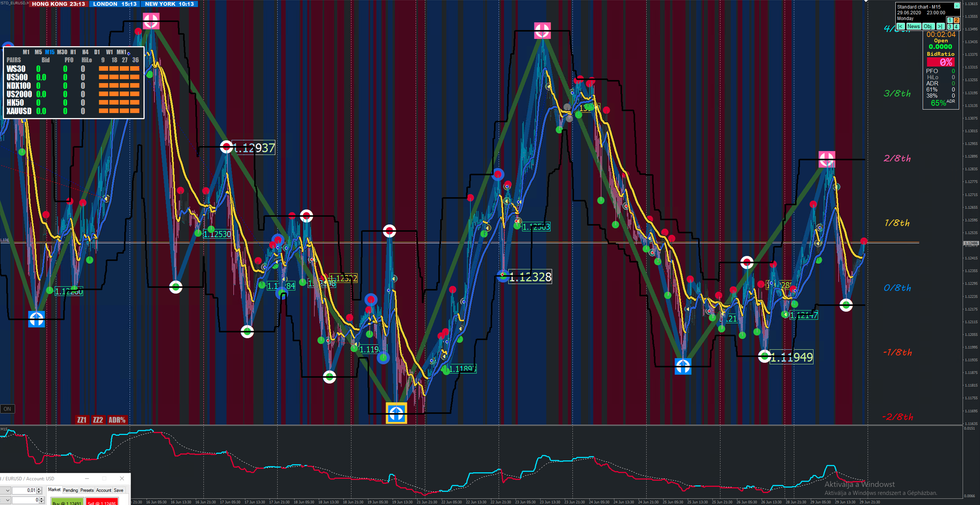Open the dropdown beside the 0 value field
Viewport: 980px width, 505px height.
coord(7,500)
